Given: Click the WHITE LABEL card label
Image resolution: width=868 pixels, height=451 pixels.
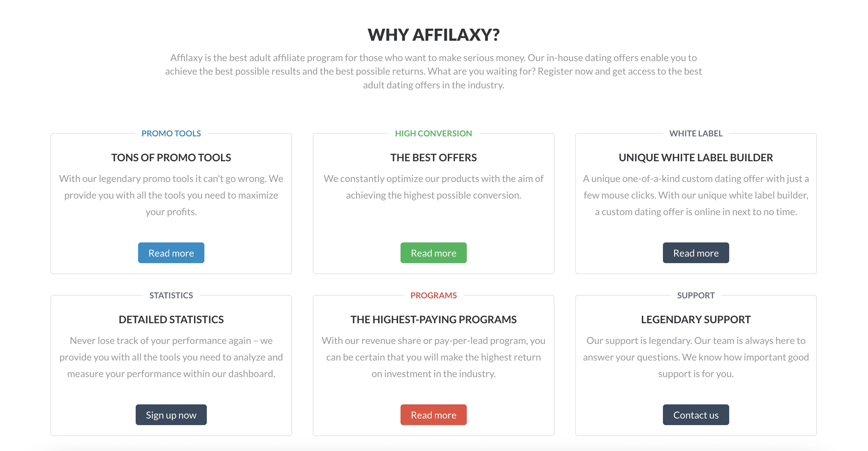Looking at the screenshot, I should click(696, 133).
